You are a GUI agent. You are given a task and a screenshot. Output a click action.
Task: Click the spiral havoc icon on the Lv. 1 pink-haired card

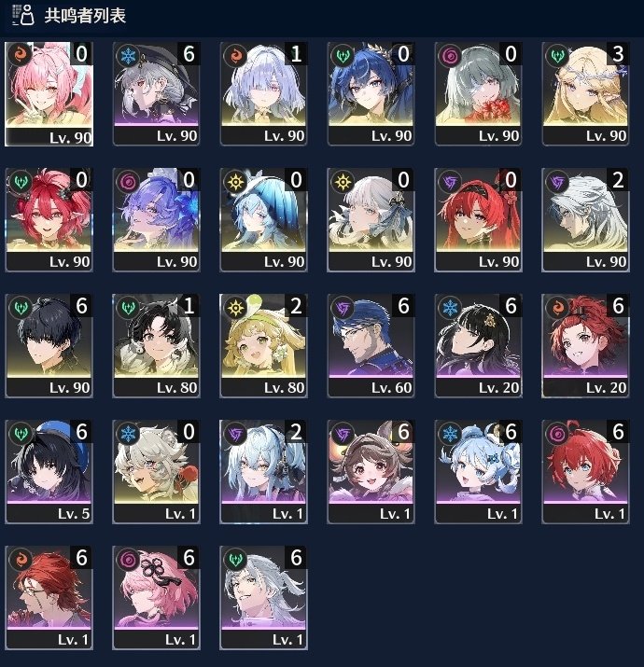[x=128, y=560]
